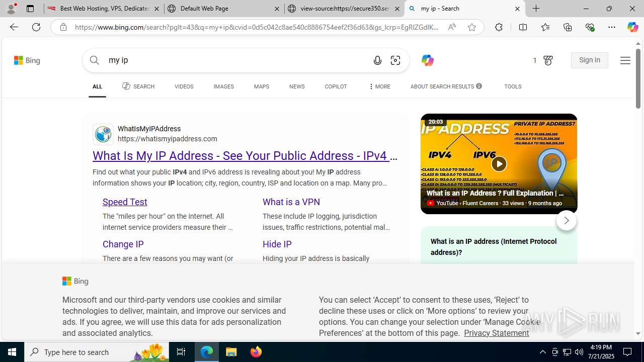Open 'What Is My IP Address' result link
This screenshot has width=644, height=362.
pos(245,156)
